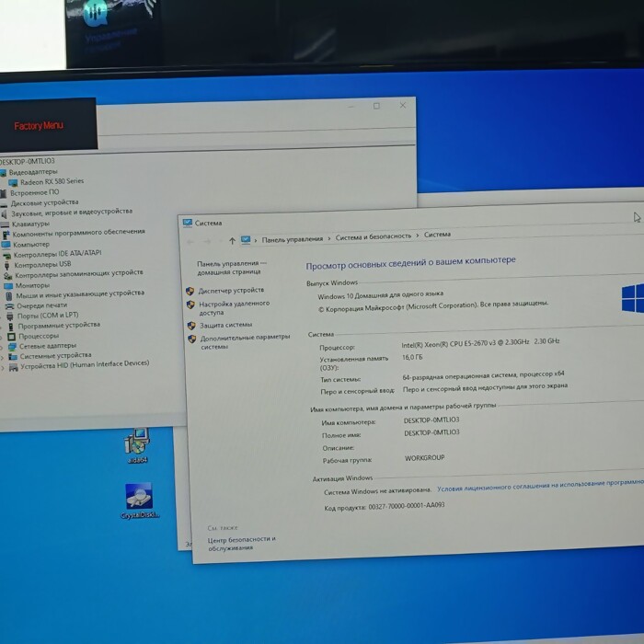This screenshot has width=644, height=644.
Task: Click the Очереди печати printer icon
Action: [x=10, y=306]
